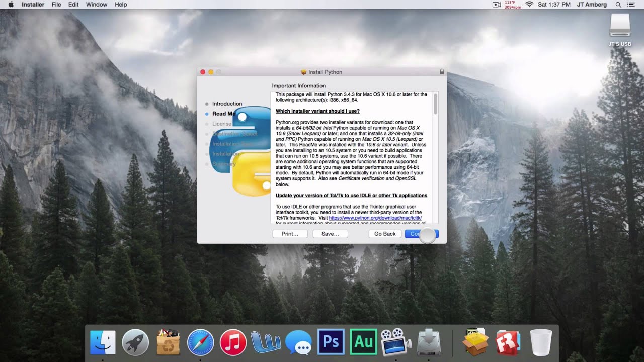
Task: Click the lock icon in Install Python title bar
Action: point(442,72)
